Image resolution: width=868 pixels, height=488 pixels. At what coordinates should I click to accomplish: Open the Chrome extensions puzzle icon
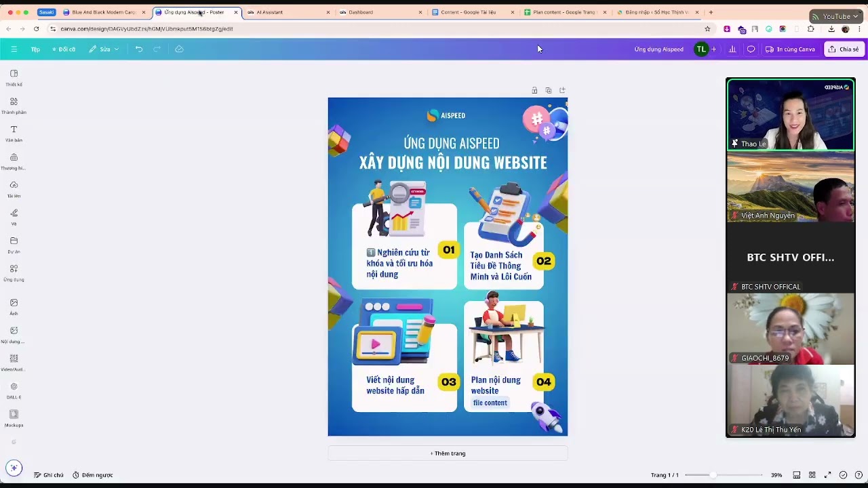click(x=810, y=29)
